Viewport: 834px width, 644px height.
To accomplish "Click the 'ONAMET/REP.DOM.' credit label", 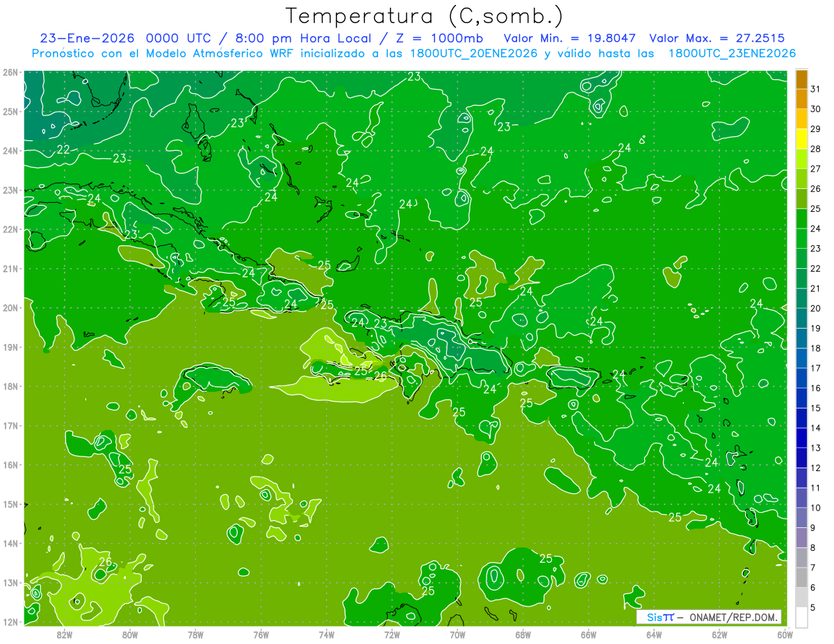I will coord(733,617).
